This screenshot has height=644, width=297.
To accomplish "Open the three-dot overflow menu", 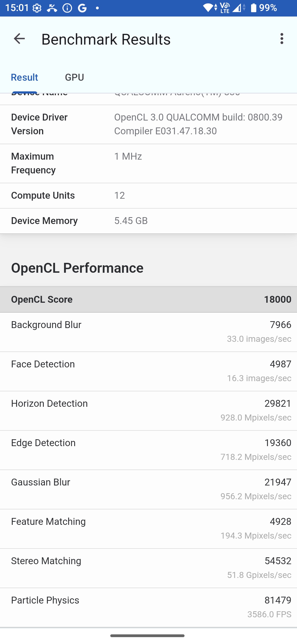I will coord(282,39).
